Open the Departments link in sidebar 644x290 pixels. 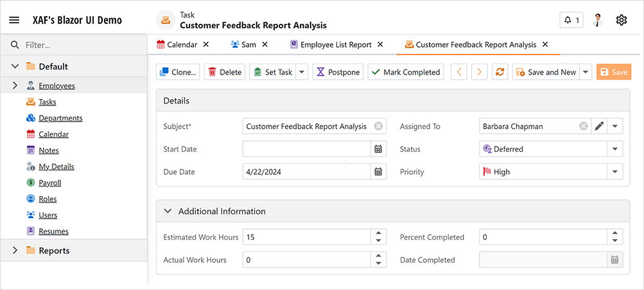pos(60,118)
